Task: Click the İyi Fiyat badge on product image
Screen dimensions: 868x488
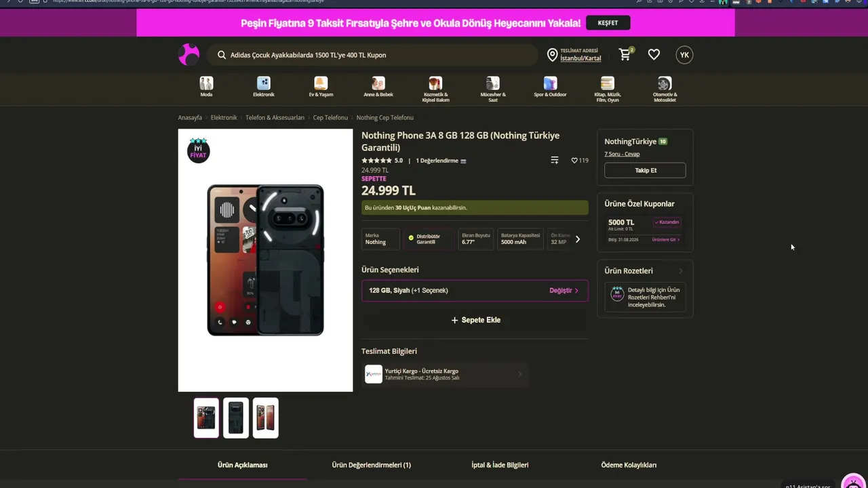Action: 198,150
